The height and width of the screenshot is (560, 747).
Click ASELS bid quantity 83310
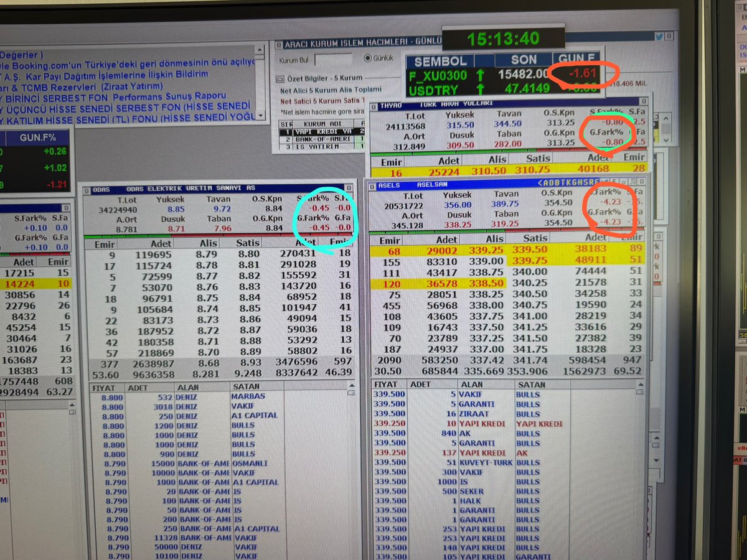pos(442,261)
